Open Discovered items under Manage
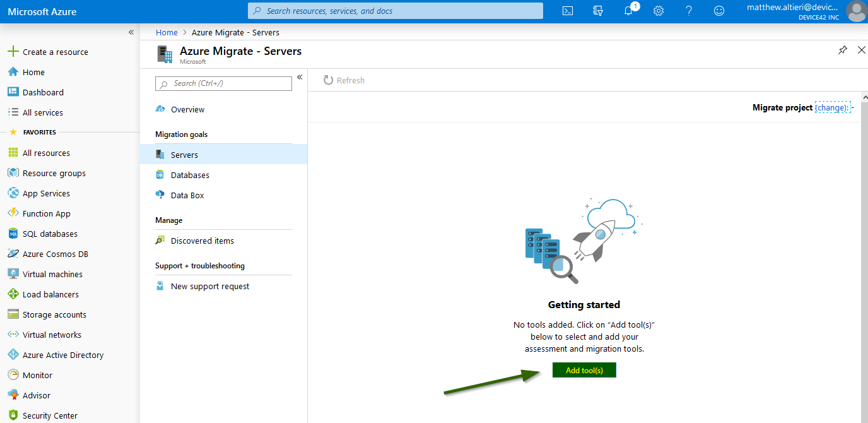 pyautogui.click(x=202, y=240)
